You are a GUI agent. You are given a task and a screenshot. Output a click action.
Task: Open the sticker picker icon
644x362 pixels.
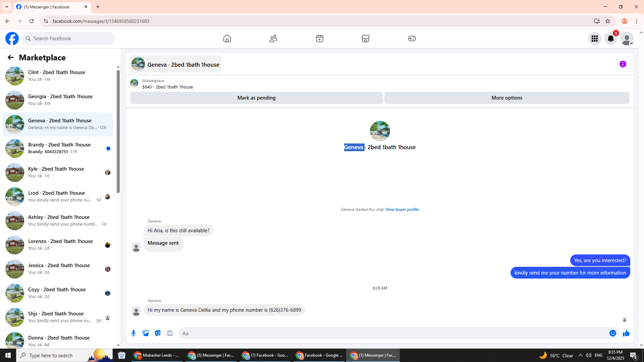[158, 333]
